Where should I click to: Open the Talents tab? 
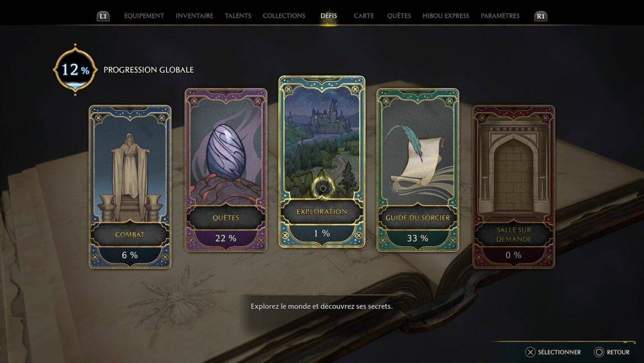coord(238,16)
